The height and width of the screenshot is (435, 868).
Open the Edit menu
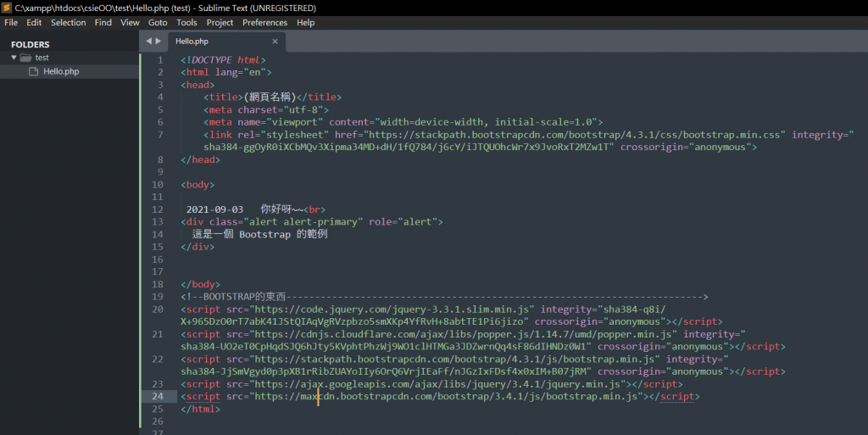34,23
